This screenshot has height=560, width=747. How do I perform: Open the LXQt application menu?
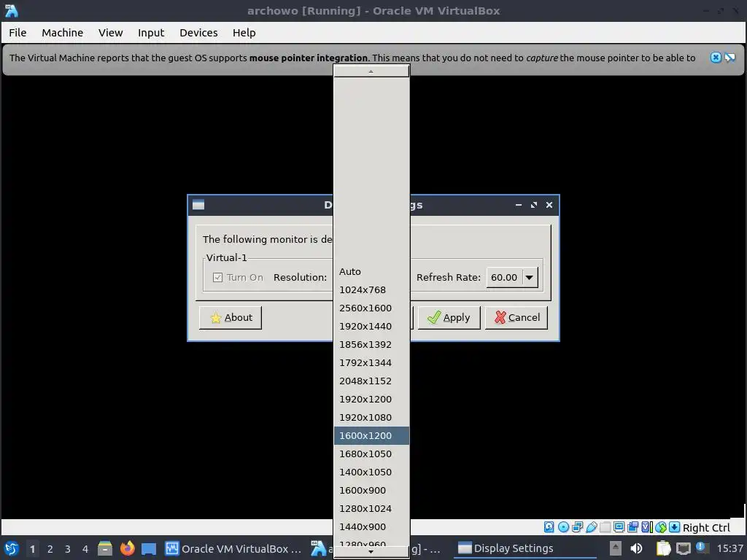(12, 548)
